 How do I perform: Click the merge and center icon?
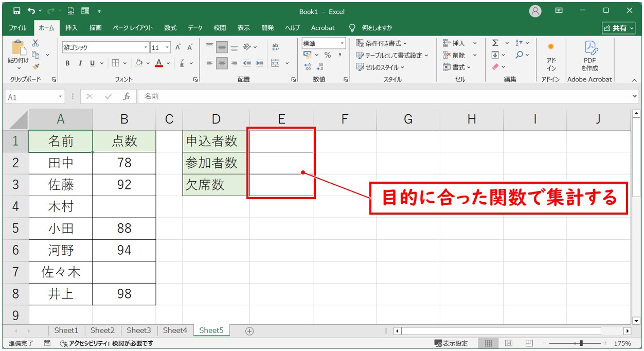276,63
